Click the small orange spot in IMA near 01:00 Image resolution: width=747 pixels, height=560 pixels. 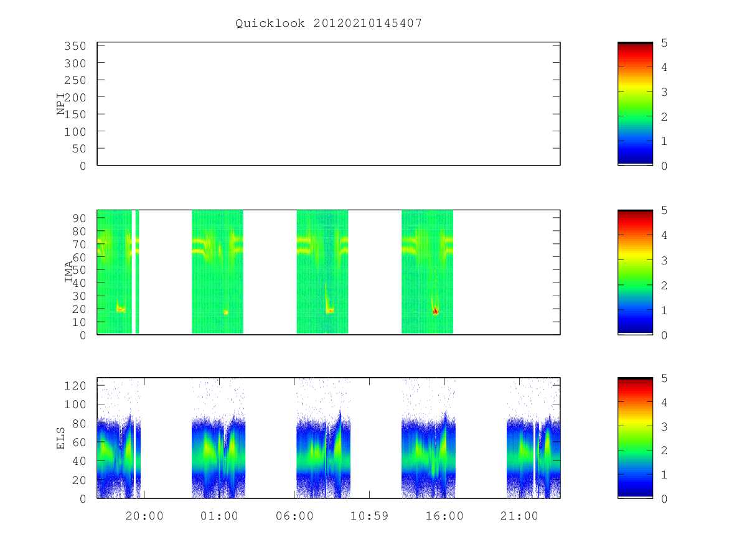point(226,312)
